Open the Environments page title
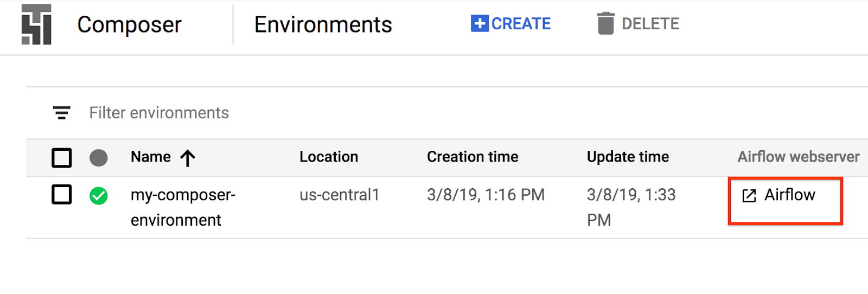Image resolution: width=868 pixels, height=294 pixels. pyautogui.click(x=323, y=24)
